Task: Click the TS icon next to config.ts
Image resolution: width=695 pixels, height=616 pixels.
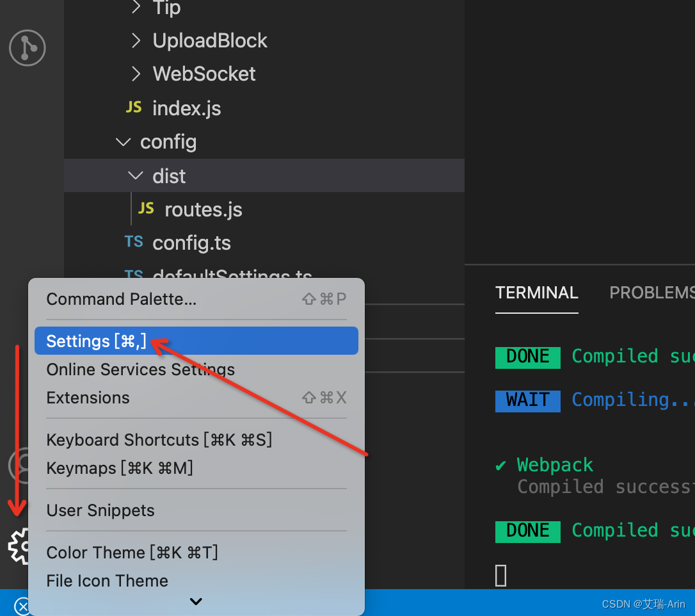Action: point(134,241)
